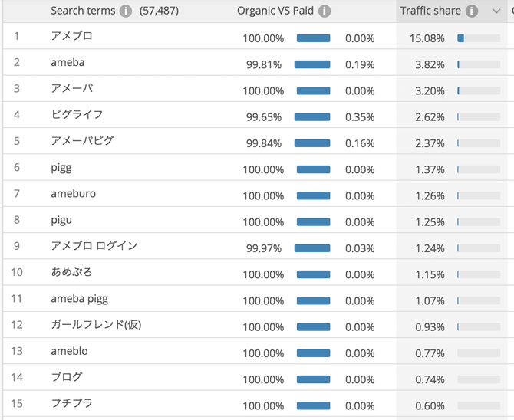
Task: Click the search term "アメブロ"
Action: pyautogui.click(x=71, y=36)
